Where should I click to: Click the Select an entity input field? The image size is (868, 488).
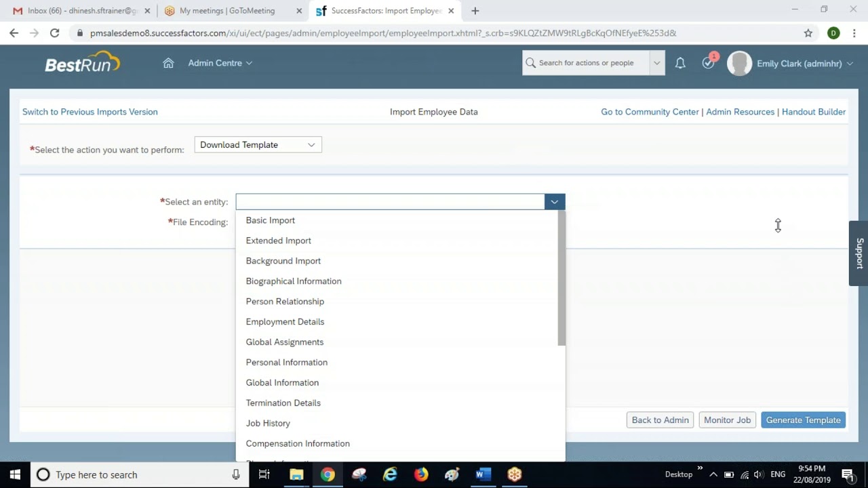point(390,201)
